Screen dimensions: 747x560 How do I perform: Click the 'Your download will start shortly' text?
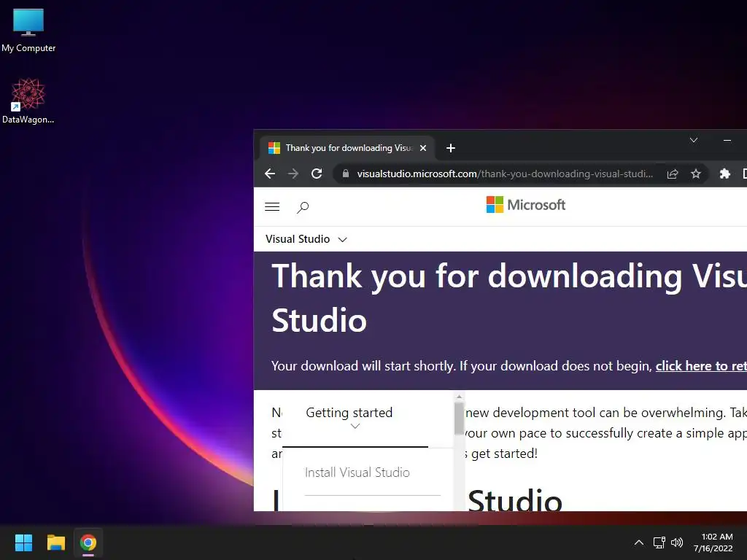(363, 366)
